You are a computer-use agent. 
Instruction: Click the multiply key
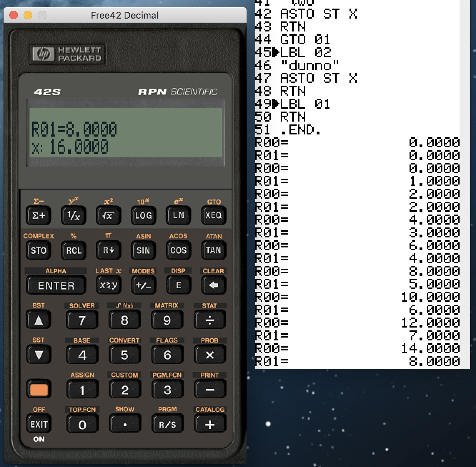click(x=210, y=355)
